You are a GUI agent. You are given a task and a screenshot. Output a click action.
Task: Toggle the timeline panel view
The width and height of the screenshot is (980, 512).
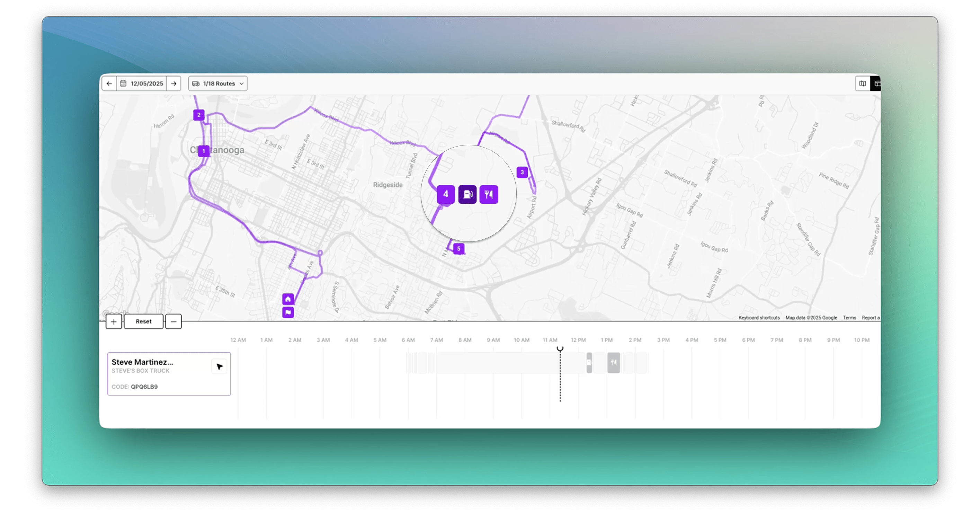pyautogui.click(x=877, y=83)
